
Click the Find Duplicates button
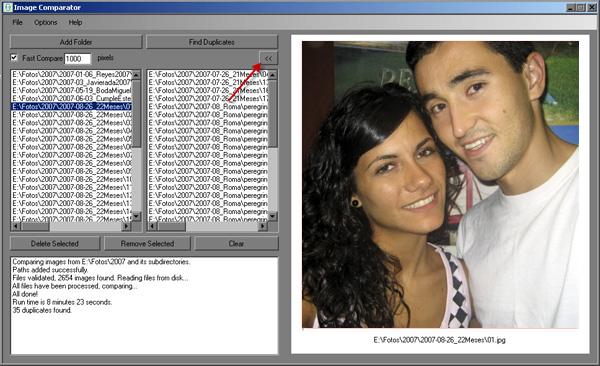212,42
